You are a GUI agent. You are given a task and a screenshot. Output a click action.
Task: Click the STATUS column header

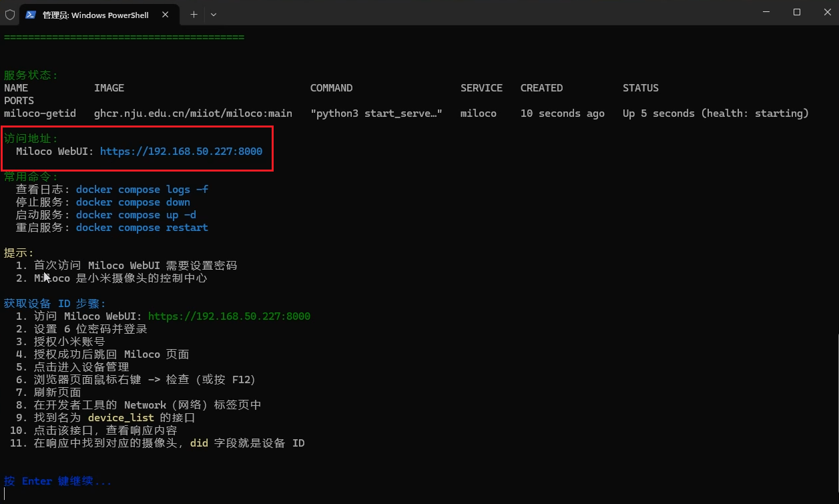coord(640,88)
